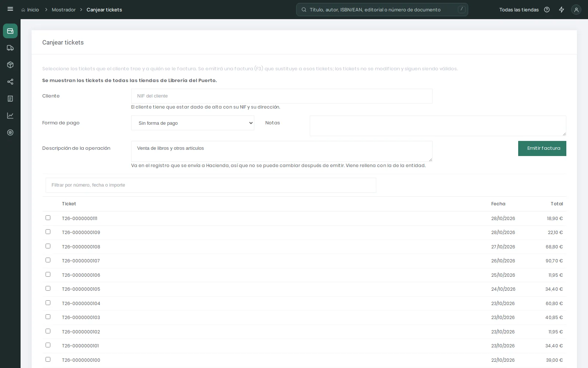Click ticket number T26-0000000102
The width and height of the screenshot is (588, 368).
click(x=81, y=332)
